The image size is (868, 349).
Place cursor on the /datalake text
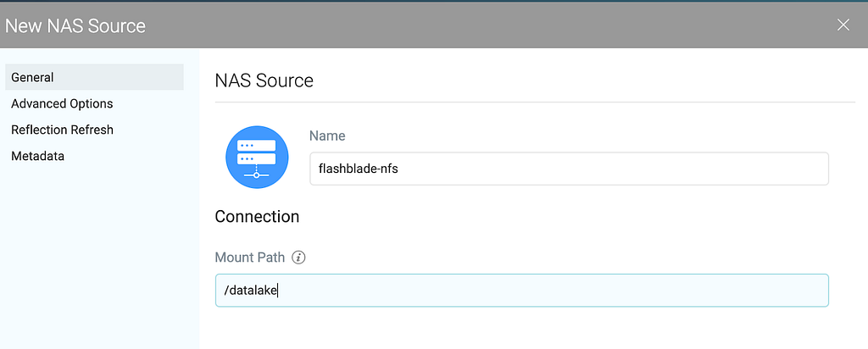click(x=250, y=291)
